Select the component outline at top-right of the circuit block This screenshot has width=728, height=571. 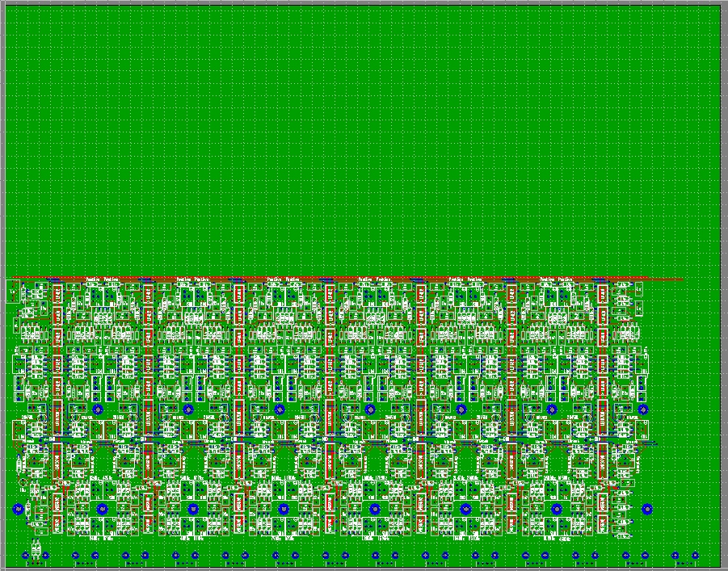pos(638,289)
